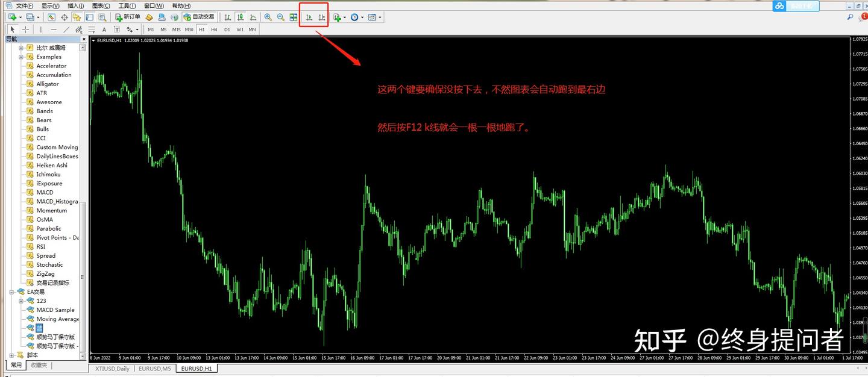Viewport: 868px width, 377px height.
Task: Select the vertical line drawing tool
Action: (x=40, y=29)
